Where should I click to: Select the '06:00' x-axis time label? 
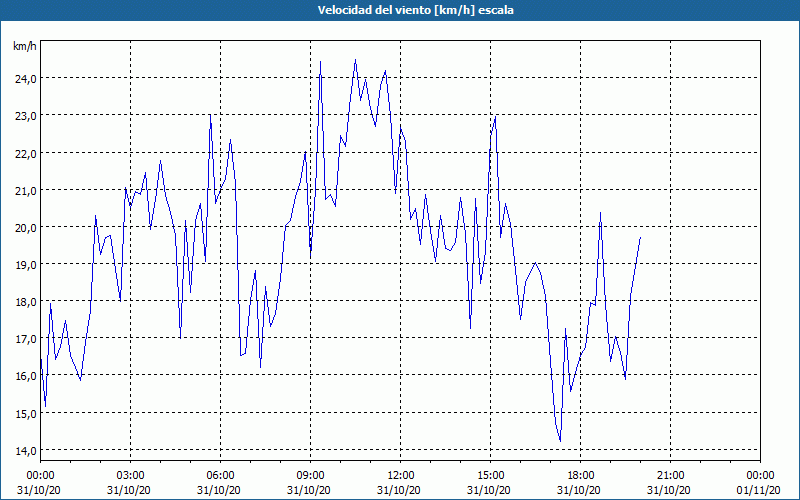(x=220, y=476)
